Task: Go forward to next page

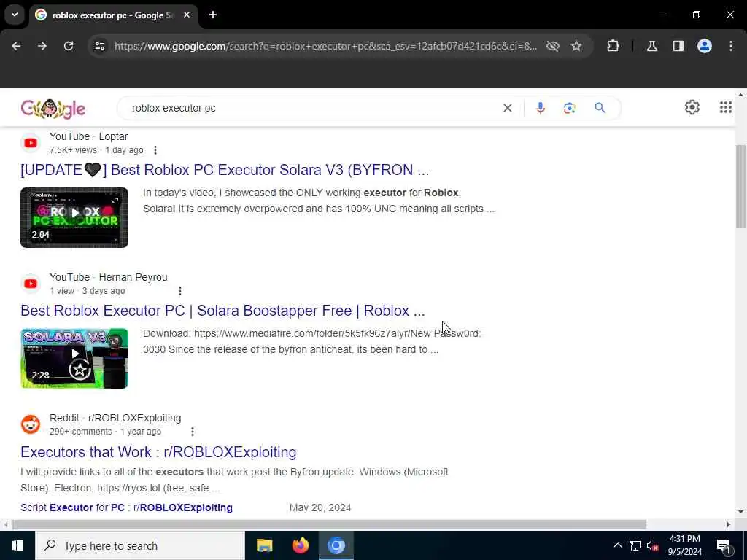Action: [42, 46]
